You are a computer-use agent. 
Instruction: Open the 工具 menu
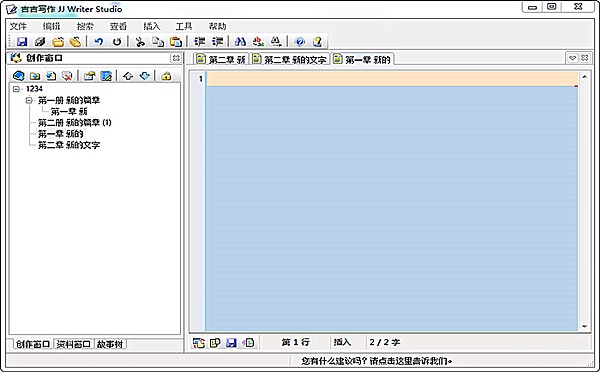[184, 26]
